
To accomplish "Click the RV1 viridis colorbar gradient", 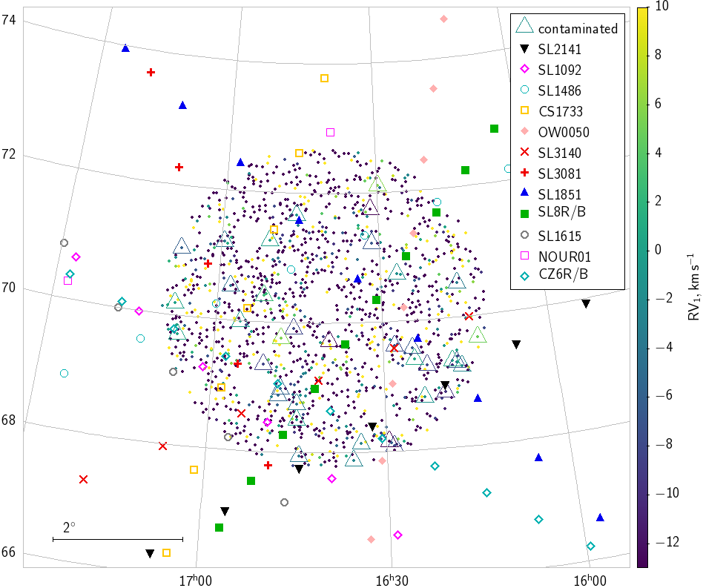I will pyautogui.click(x=642, y=287).
